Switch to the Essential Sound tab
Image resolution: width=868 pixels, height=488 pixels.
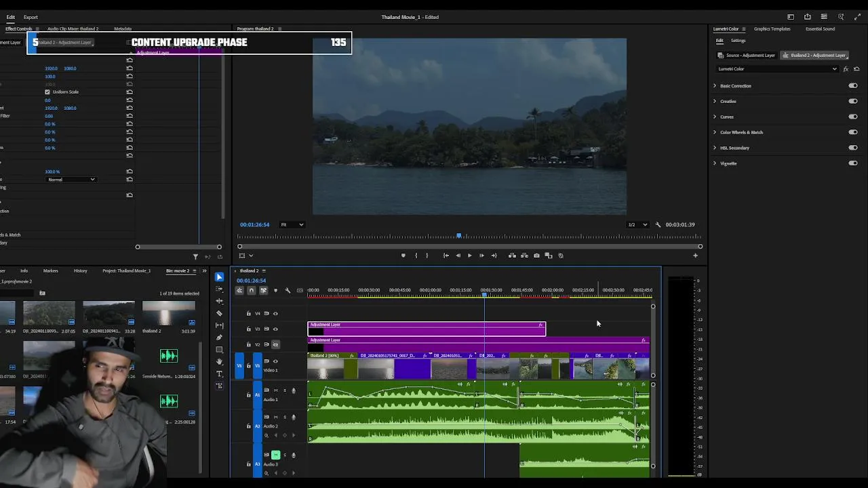coord(820,29)
